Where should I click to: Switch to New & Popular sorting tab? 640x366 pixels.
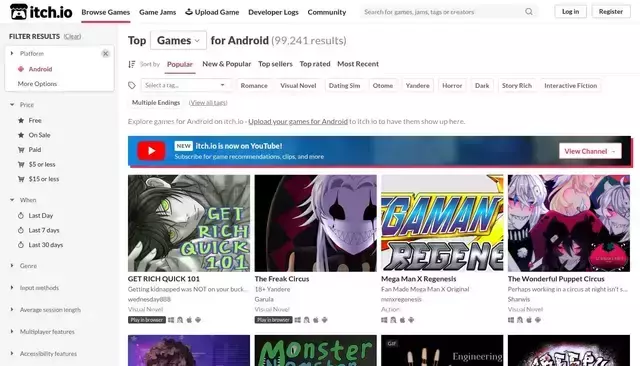tap(227, 64)
